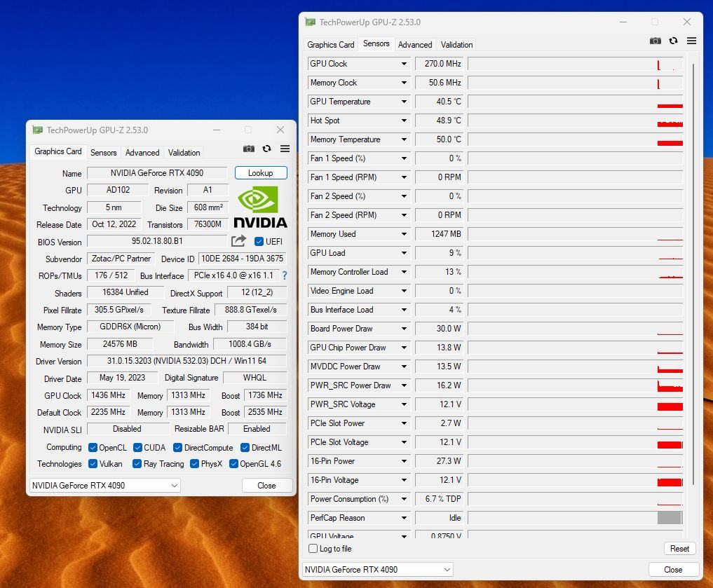The width and height of the screenshot is (713, 588).
Task: Click the Bandwidth 1008.4 GB/s value
Action: pos(250,344)
